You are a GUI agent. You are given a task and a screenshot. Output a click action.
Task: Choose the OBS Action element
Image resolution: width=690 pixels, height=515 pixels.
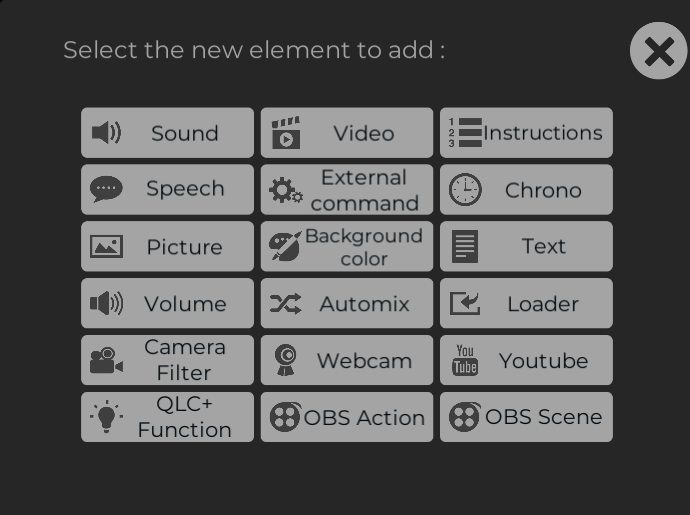[x=347, y=417]
